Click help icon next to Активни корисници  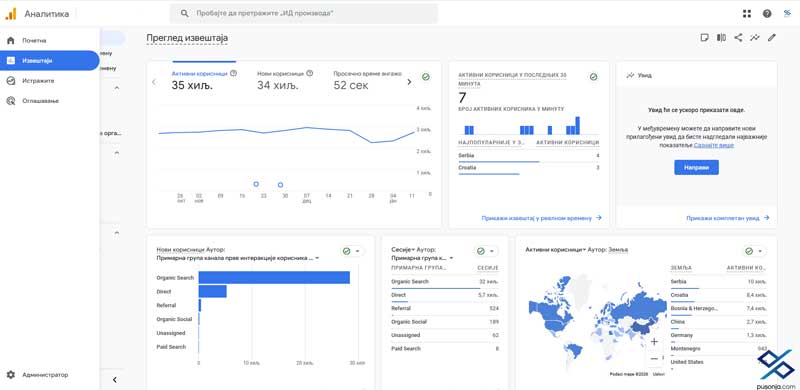click(234, 73)
